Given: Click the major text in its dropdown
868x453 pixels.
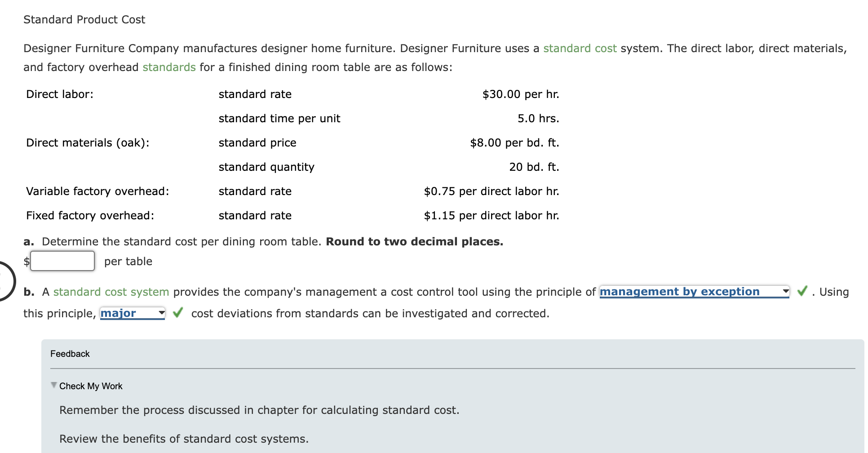Looking at the screenshot, I should (x=118, y=313).
